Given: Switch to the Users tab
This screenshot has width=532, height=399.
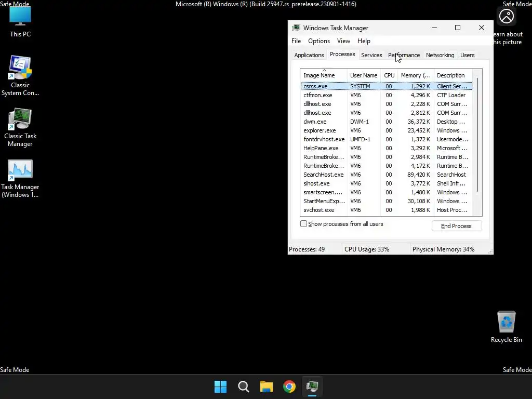Looking at the screenshot, I should coord(467,55).
